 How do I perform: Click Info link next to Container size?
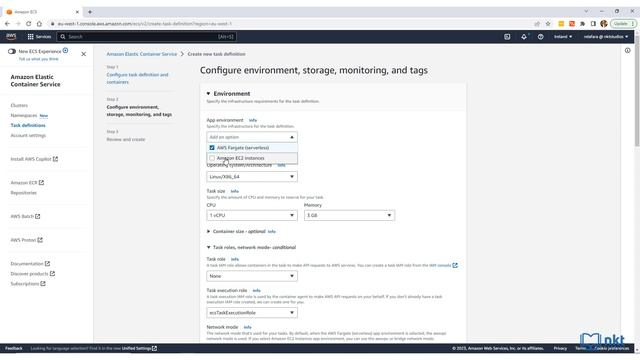point(271,232)
